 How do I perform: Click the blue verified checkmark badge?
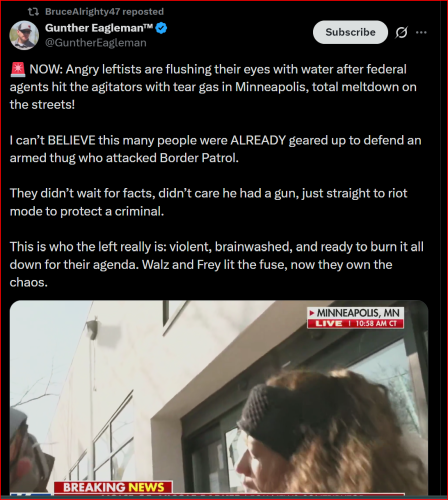point(161,28)
